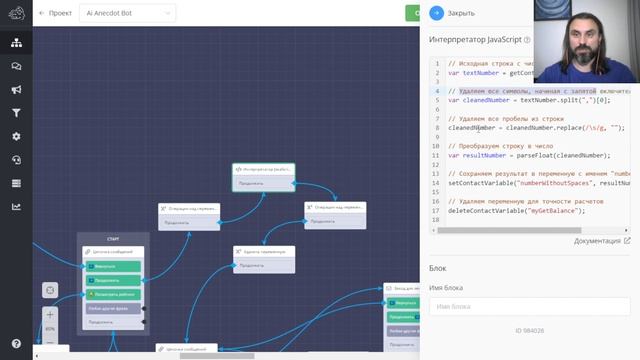Open the tables list icon in sidebar

coord(16,183)
